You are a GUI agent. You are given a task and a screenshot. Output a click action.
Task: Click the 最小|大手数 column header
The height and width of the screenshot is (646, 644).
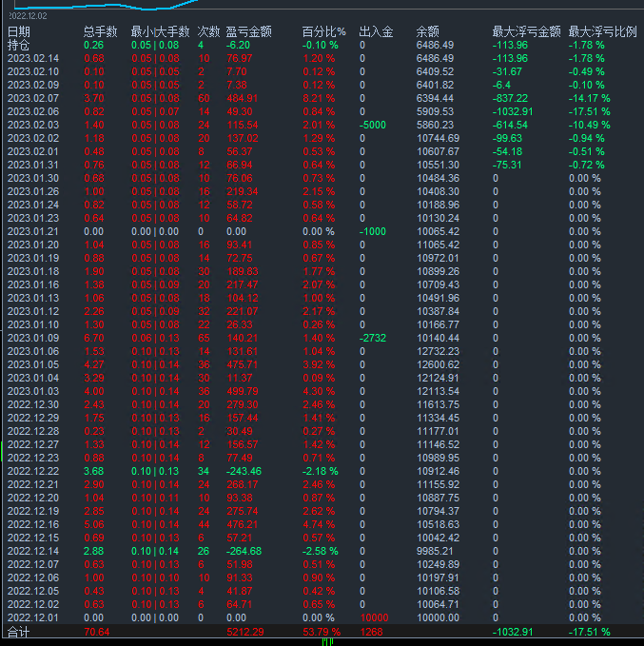pos(160,31)
